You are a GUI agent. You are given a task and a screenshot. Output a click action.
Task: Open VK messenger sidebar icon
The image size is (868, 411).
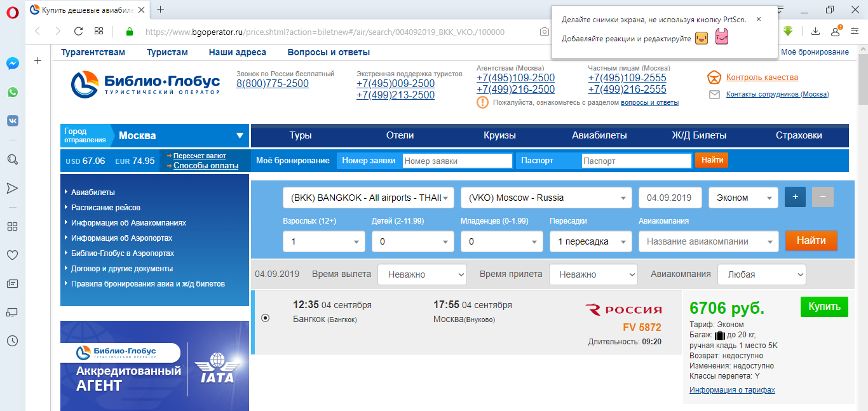pos(12,120)
